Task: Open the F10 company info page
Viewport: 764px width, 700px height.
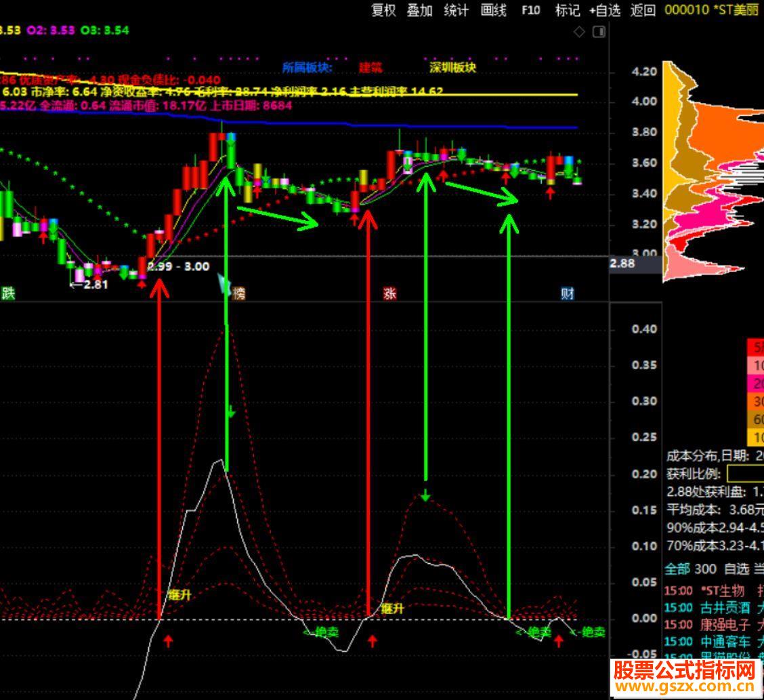Action: pos(531,10)
